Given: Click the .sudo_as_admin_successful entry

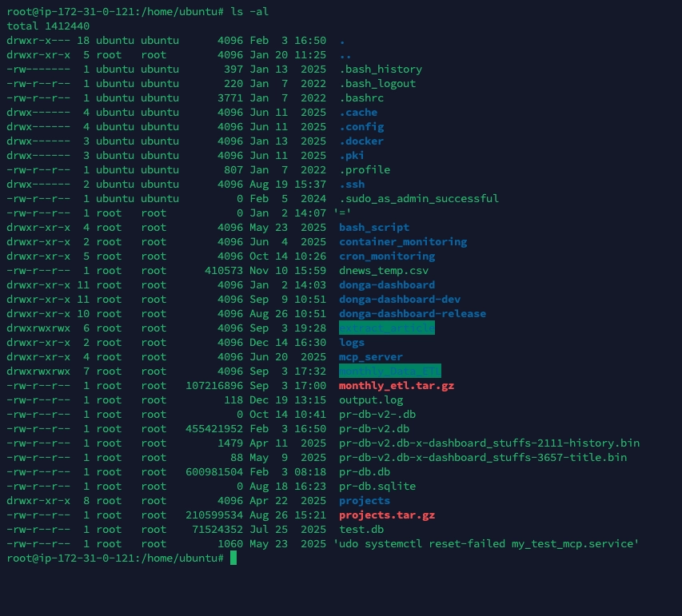Looking at the screenshot, I should coord(419,199).
